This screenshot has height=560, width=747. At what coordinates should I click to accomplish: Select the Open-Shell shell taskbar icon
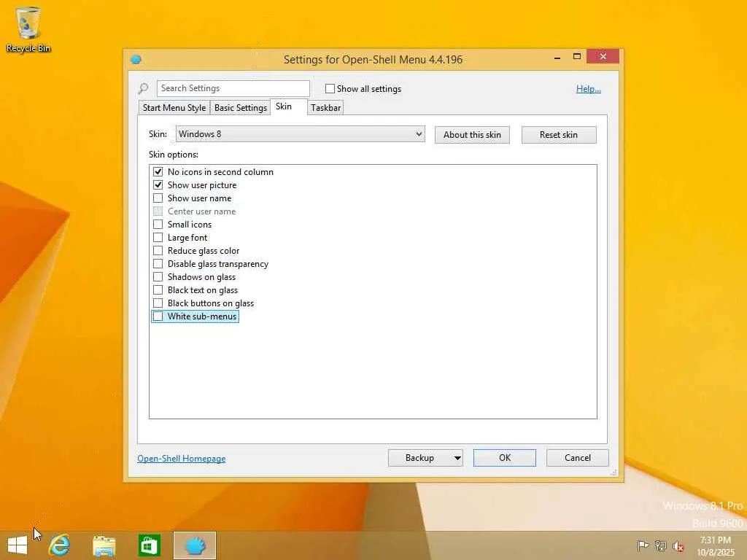pyautogui.click(x=195, y=545)
